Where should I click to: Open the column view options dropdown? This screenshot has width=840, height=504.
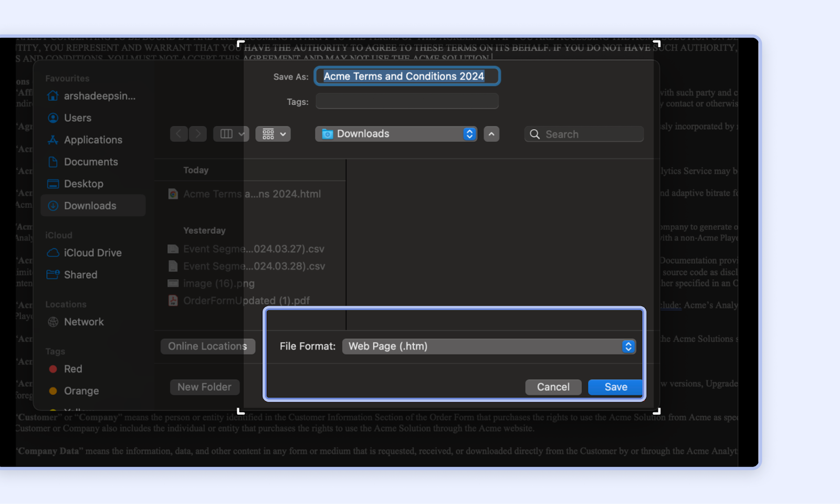click(231, 134)
